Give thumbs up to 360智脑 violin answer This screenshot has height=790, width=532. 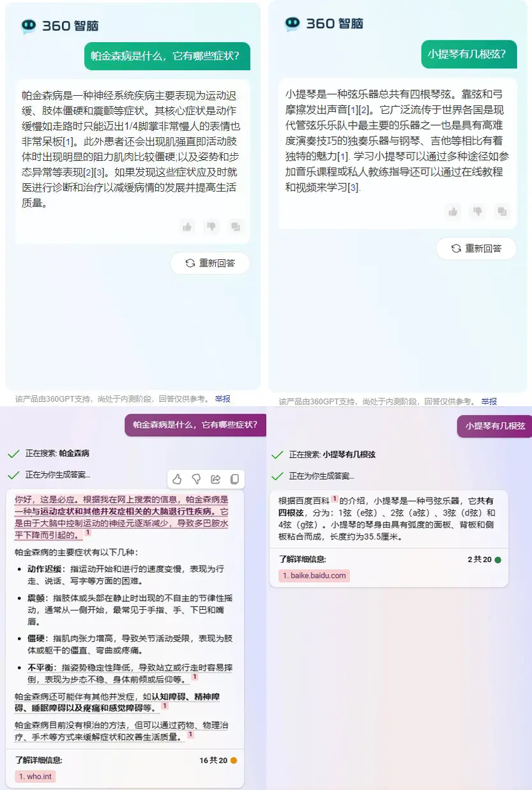click(x=453, y=211)
